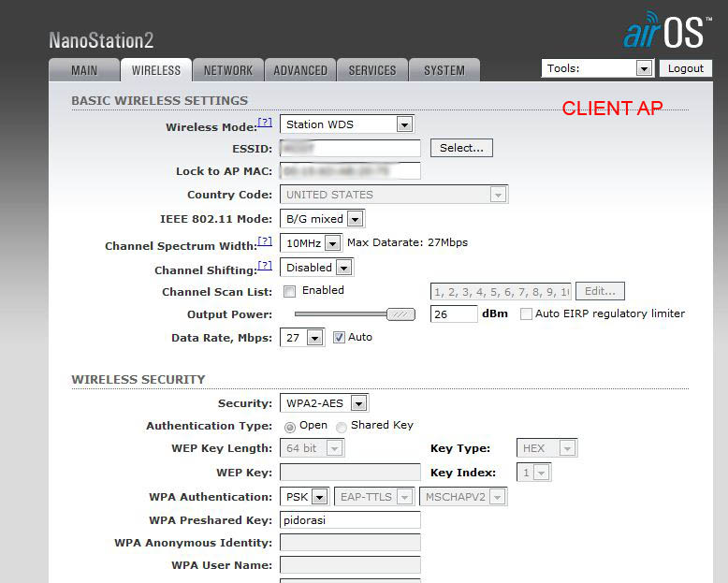Click the Lock to AP MAC field
The image size is (728, 583).
tap(350, 171)
